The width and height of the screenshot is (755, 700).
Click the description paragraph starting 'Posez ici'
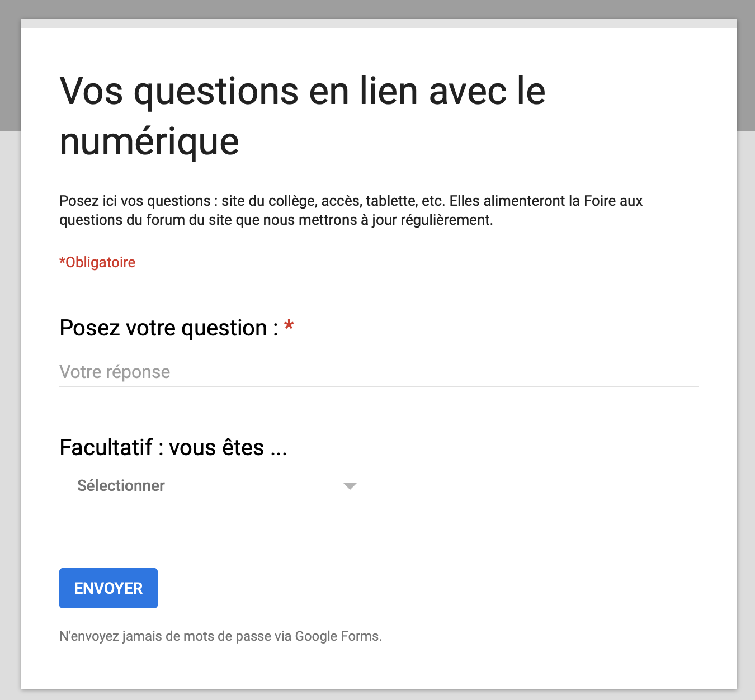pos(351,210)
